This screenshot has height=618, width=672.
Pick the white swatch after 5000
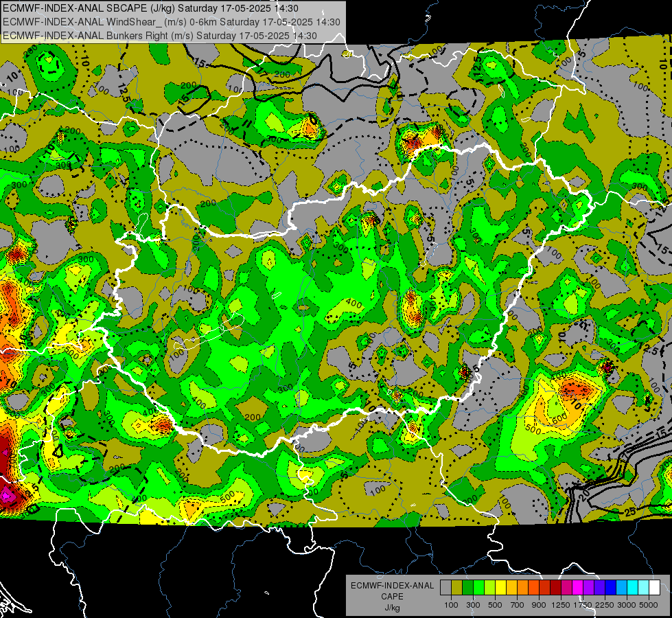[x=655, y=587]
